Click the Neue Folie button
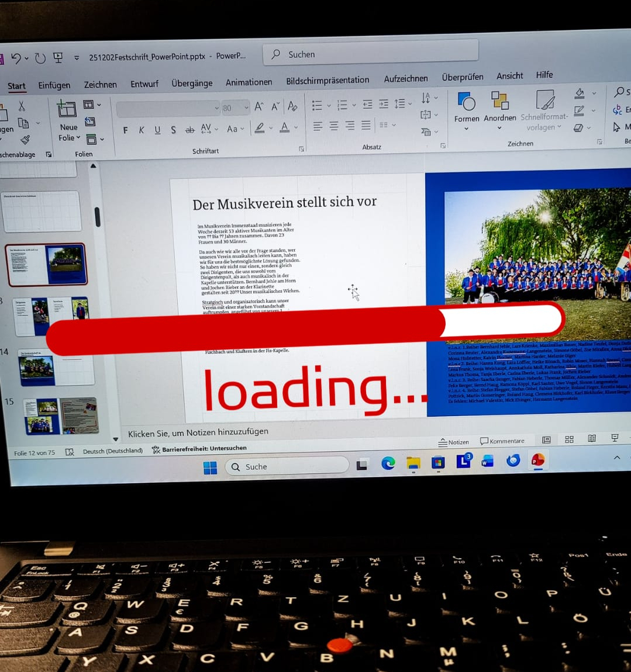This screenshot has width=631, height=672. click(68, 121)
